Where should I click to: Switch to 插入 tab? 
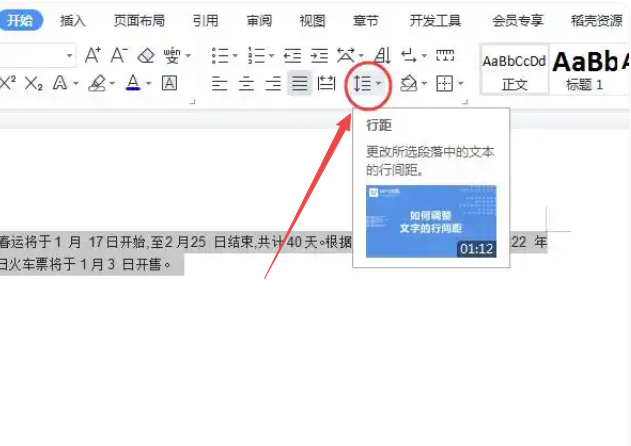pos(73,21)
